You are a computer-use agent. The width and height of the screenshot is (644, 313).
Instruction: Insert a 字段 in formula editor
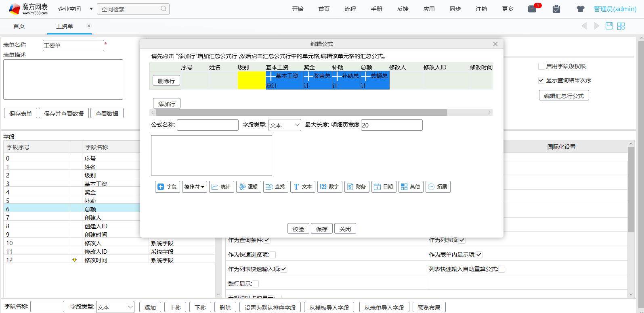coord(168,187)
